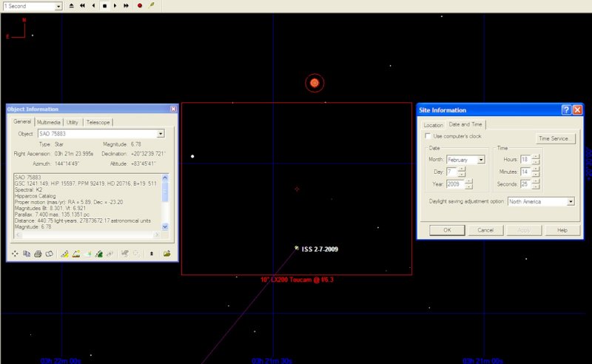Open the Month dropdown showing February

(x=480, y=160)
